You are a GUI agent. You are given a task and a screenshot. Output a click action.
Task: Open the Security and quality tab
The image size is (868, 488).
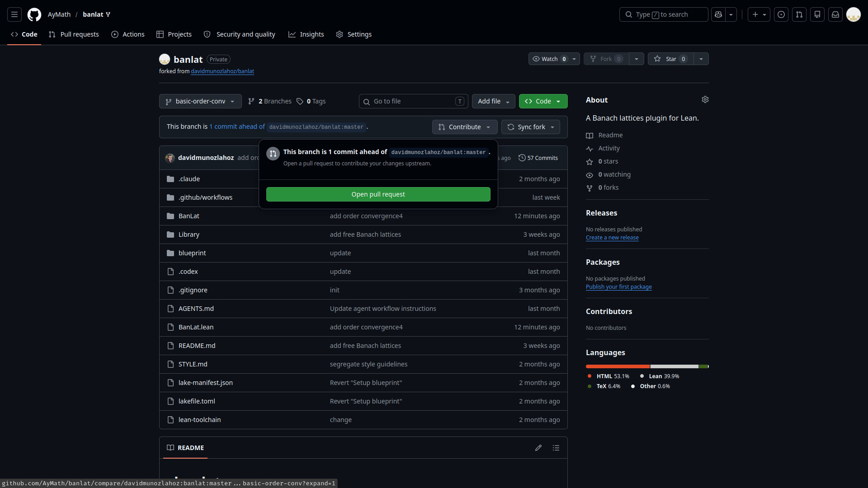[240, 34]
